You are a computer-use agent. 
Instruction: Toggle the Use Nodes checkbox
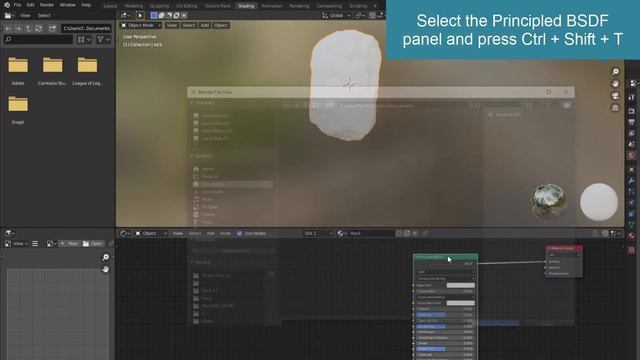(240, 233)
